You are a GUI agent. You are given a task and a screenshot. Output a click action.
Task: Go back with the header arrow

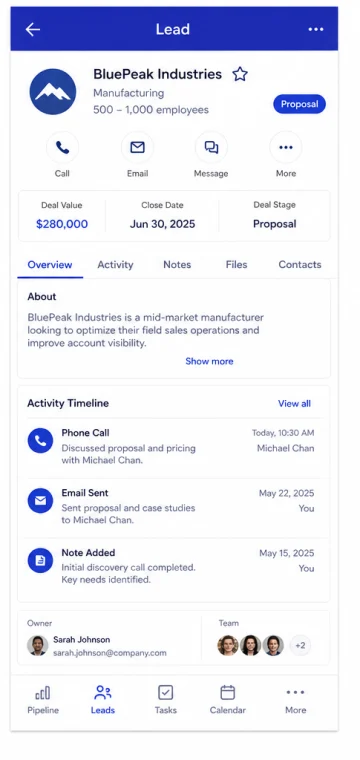pos(32,30)
